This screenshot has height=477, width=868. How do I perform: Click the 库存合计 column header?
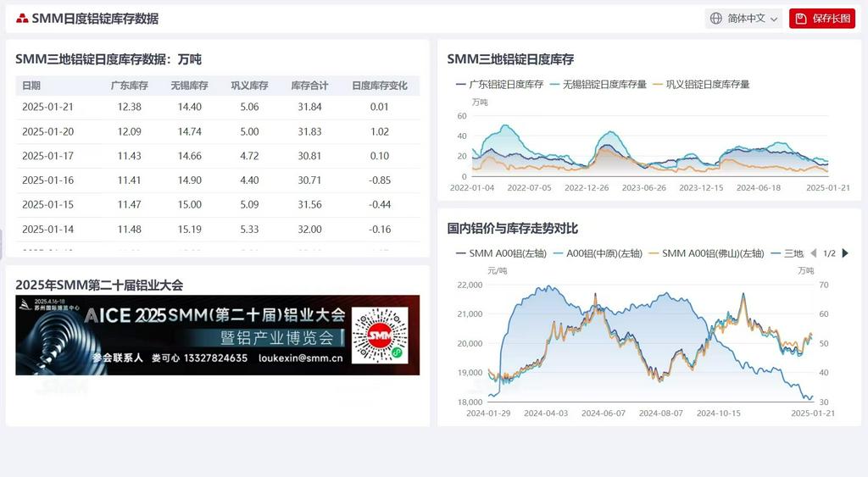(309, 86)
